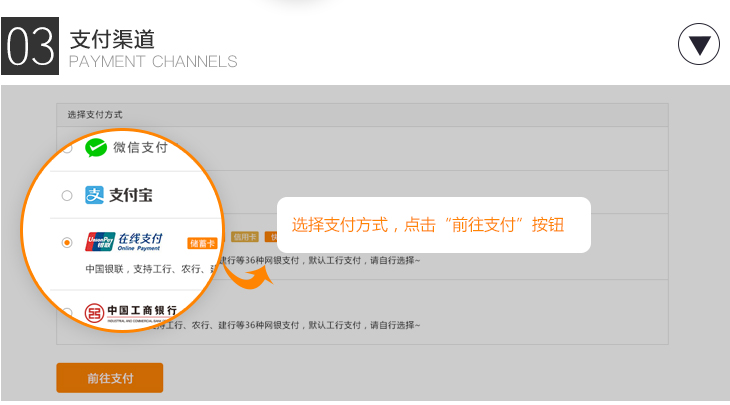Select the ICBC bank radio button

(67, 312)
